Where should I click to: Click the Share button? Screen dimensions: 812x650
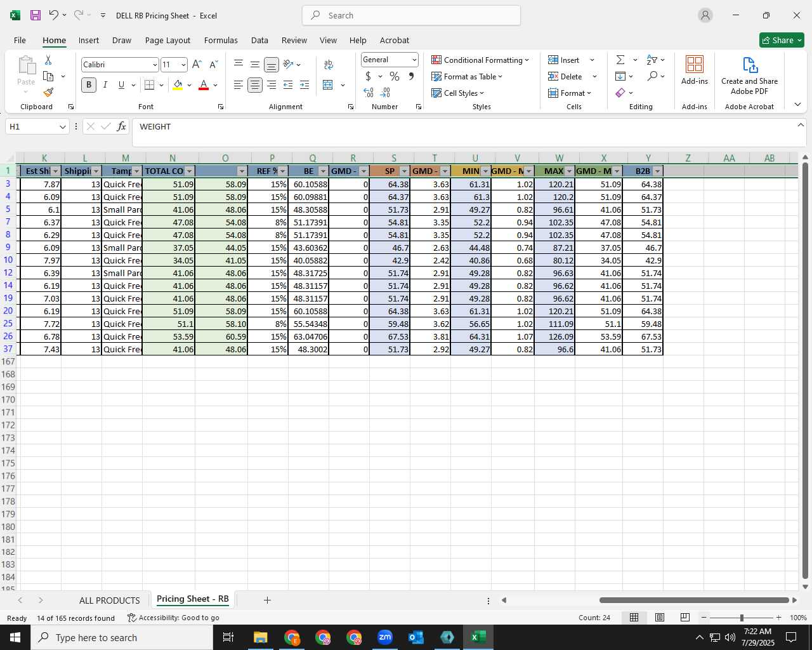pyautogui.click(x=782, y=40)
